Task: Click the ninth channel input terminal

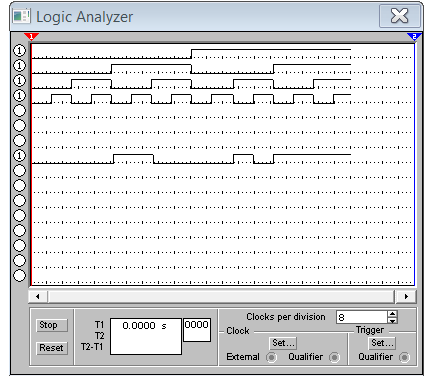Action: (x=19, y=170)
